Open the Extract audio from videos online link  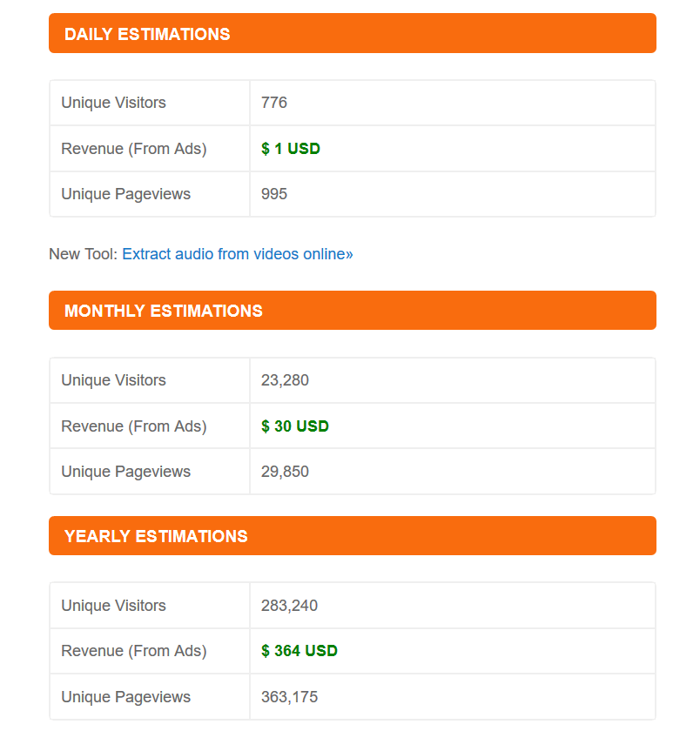(237, 254)
